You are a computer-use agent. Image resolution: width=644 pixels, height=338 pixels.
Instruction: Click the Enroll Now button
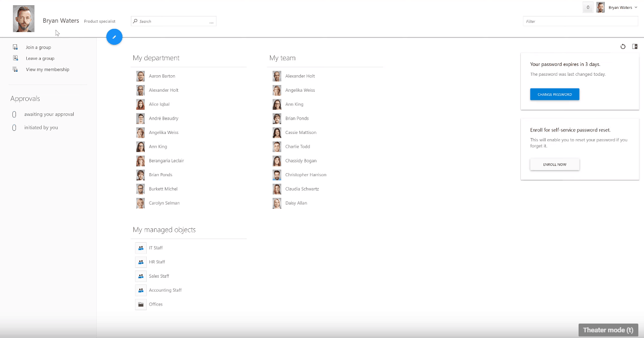tap(554, 164)
